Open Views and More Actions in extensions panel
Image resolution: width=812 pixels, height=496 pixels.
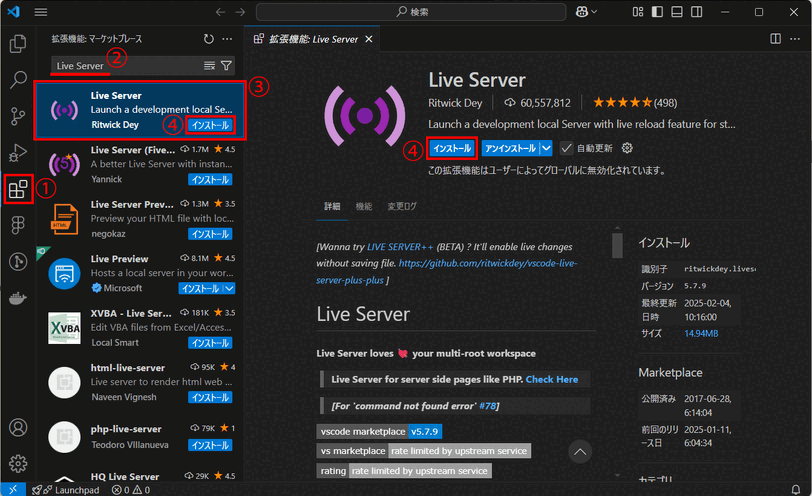point(227,39)
